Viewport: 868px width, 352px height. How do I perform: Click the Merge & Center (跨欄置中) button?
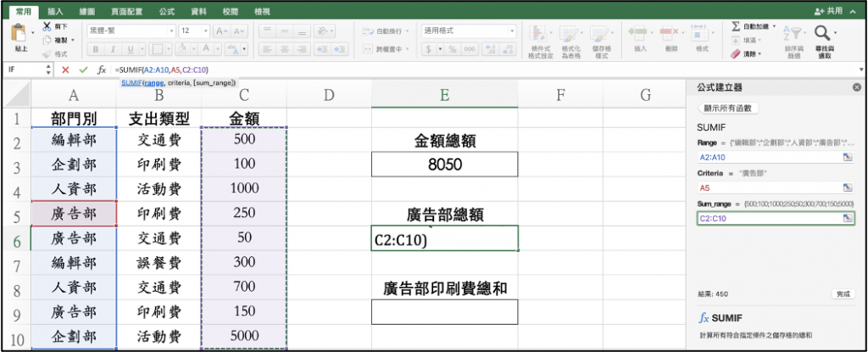tap(387, 49)
